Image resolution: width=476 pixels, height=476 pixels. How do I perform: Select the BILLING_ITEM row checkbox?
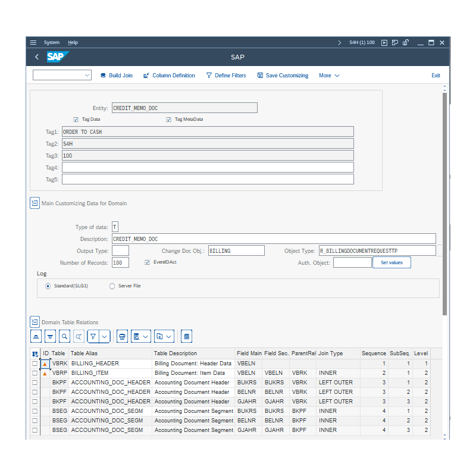coord(35,373)
